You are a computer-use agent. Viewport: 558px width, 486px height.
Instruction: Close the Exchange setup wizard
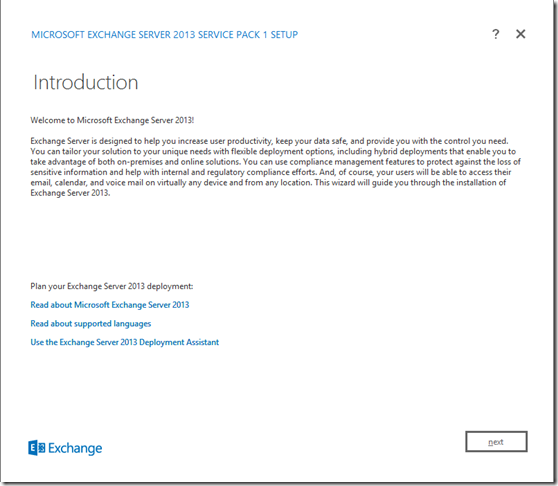pyautogui.click(x=521, y=34)
